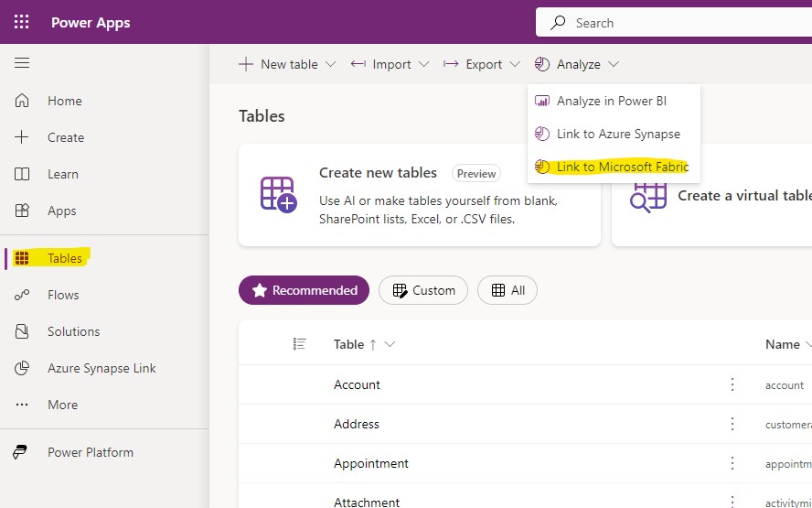
Task: Click the Preview badge on the card
Action: 475,174
